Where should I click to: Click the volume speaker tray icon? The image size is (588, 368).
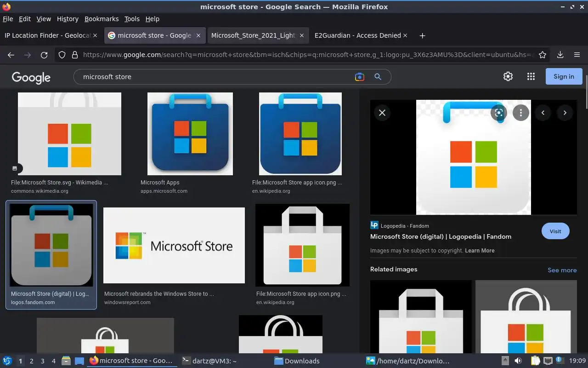point(518,361)
